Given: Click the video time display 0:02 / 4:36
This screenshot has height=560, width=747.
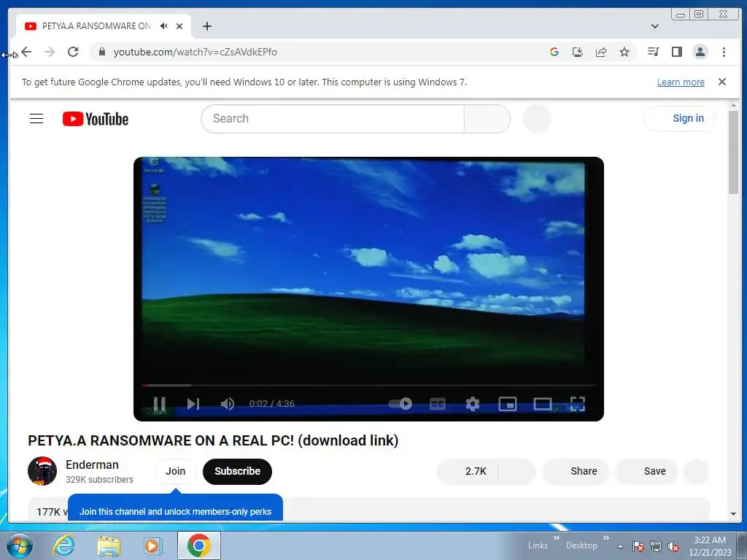Looking at the screenshot, I should click(272, 404).
